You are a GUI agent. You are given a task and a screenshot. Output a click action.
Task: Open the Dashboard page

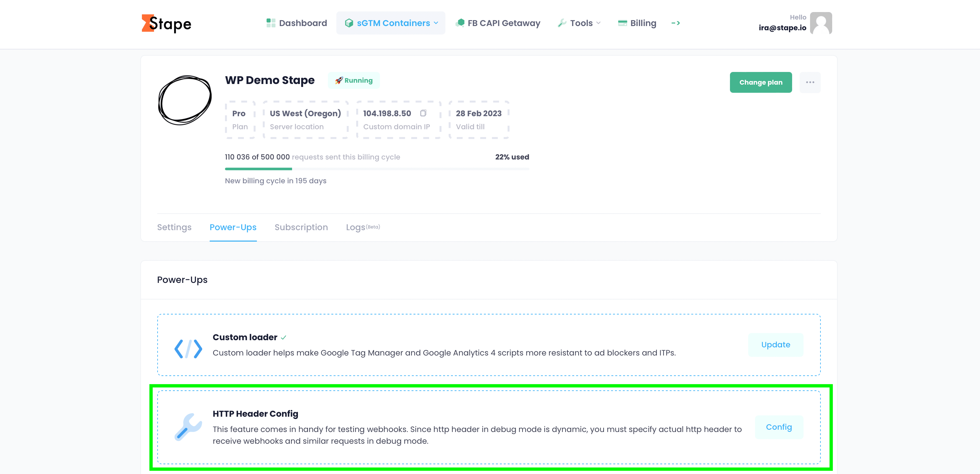[297, 23]
